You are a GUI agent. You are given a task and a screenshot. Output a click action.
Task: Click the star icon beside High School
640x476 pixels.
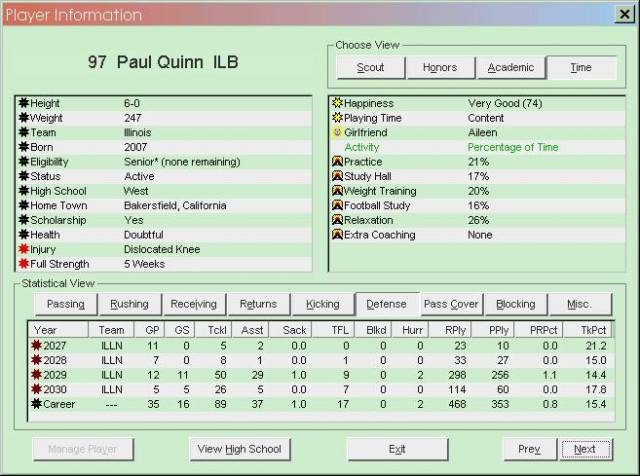tap(24, 191)
